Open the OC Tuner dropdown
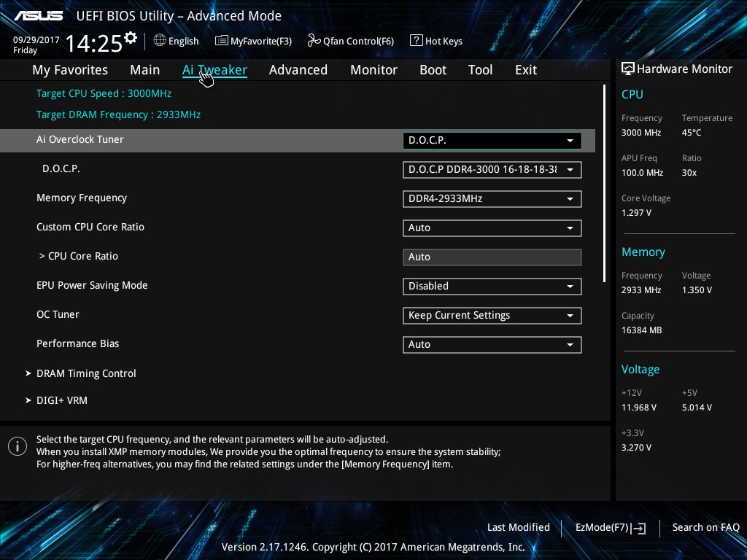The image size is (747, 560). [492, 315]
